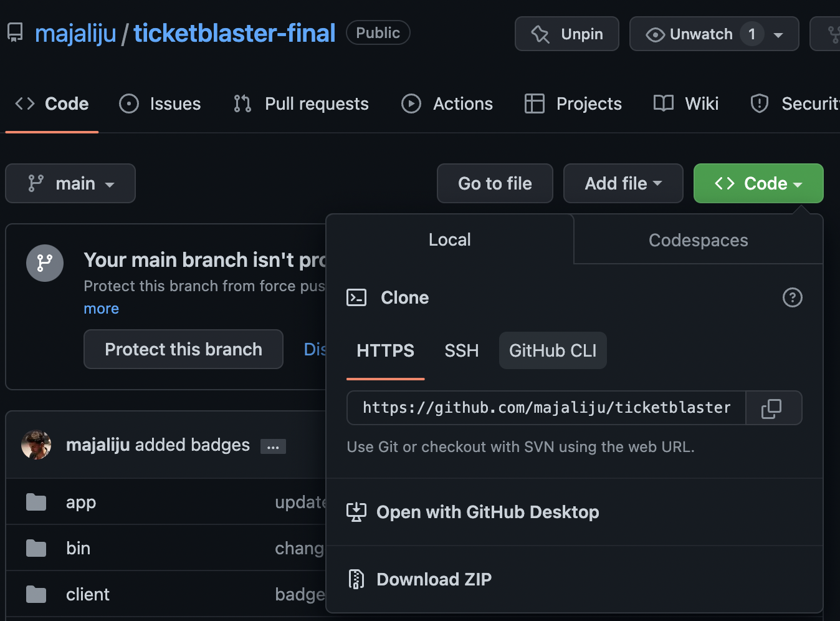The image size is (840, 621).
Task: Click the Unwatch eye icon
Action: tap(655, 35)
